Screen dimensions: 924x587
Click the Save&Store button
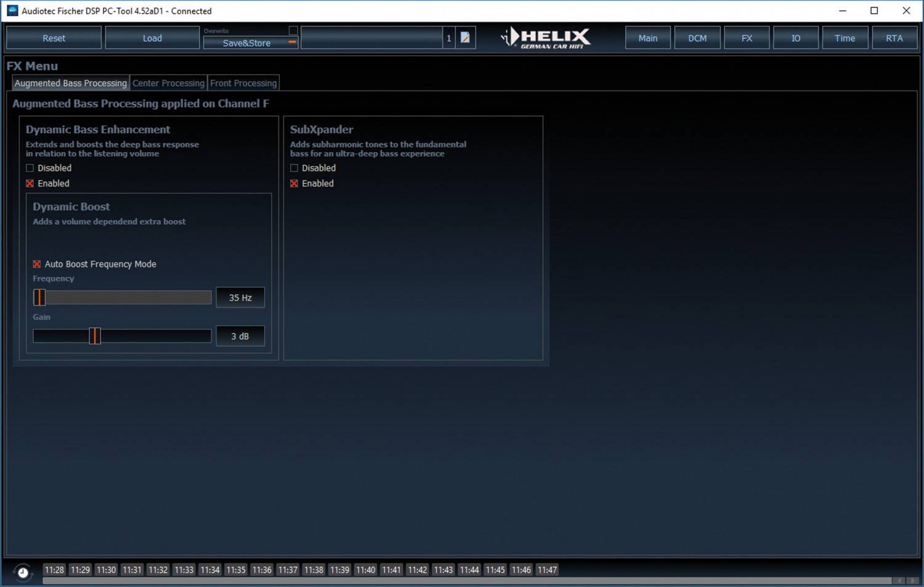250,43
